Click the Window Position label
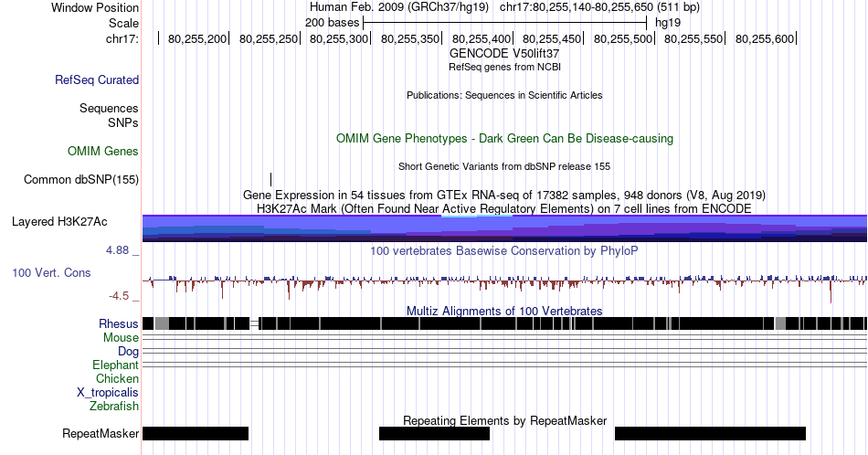This screenshot has height=455, width=868. (95, 7)
